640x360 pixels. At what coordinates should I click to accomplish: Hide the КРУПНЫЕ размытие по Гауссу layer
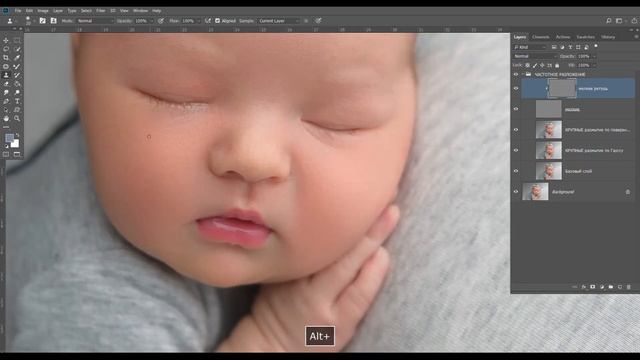point(516,150)
